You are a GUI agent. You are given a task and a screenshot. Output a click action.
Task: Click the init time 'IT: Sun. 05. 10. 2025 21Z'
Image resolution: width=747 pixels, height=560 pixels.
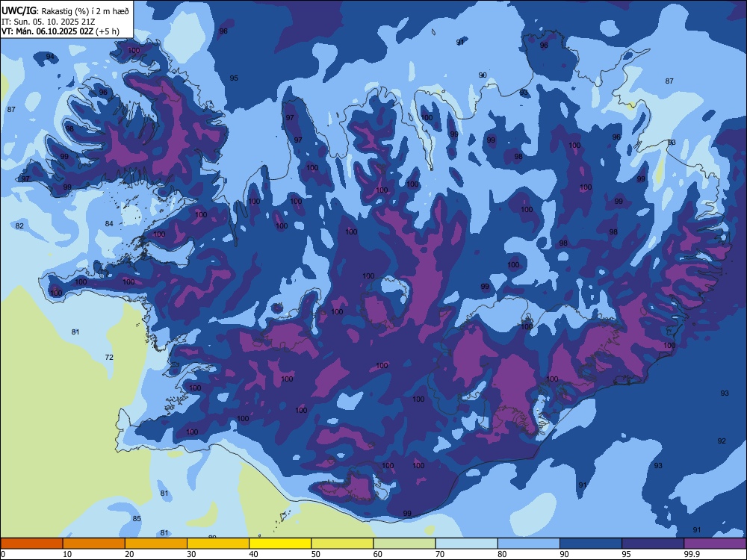click(49, 22)
